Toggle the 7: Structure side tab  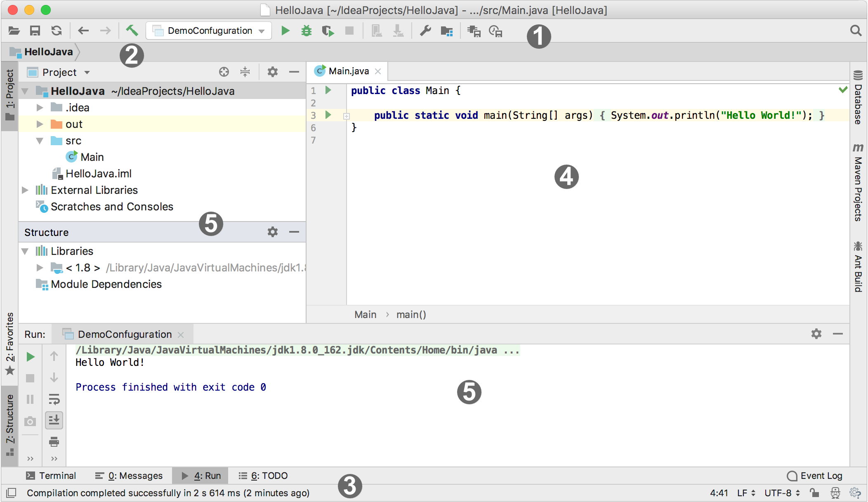point(10,425)
